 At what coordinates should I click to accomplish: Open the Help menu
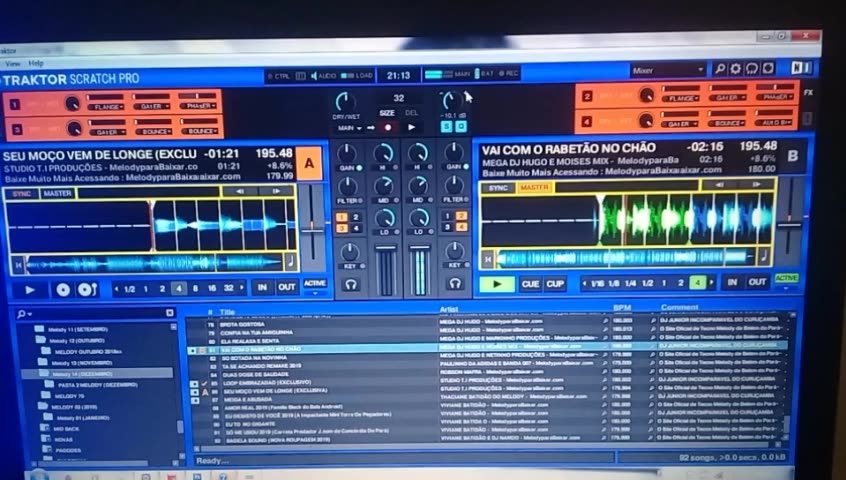click(x=36, y=63)
